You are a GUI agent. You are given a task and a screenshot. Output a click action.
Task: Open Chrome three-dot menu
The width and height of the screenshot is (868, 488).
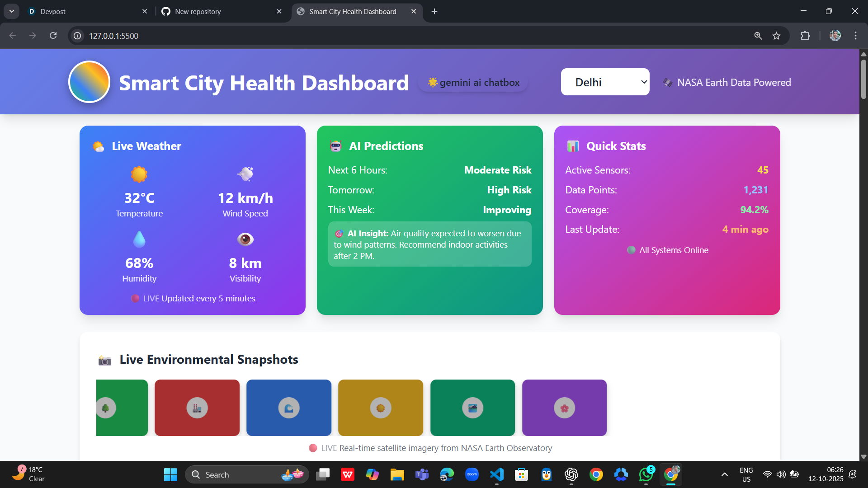pos(855,36)
